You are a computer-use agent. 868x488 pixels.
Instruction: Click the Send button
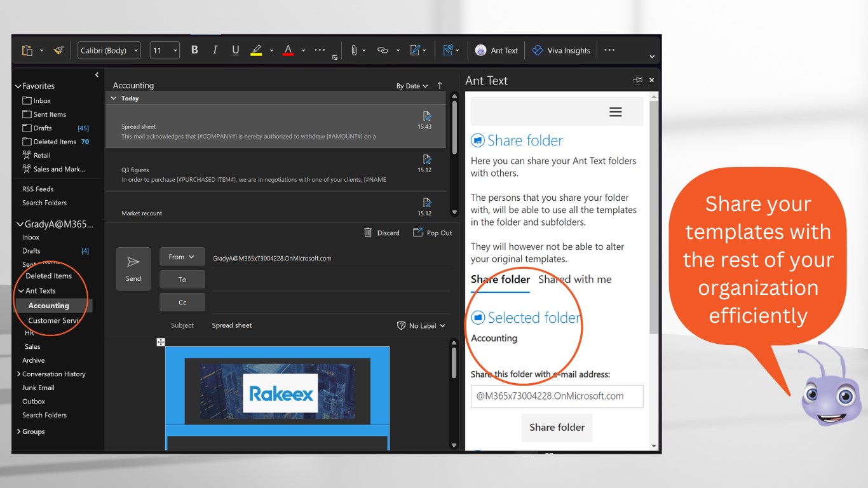point(133,269)
